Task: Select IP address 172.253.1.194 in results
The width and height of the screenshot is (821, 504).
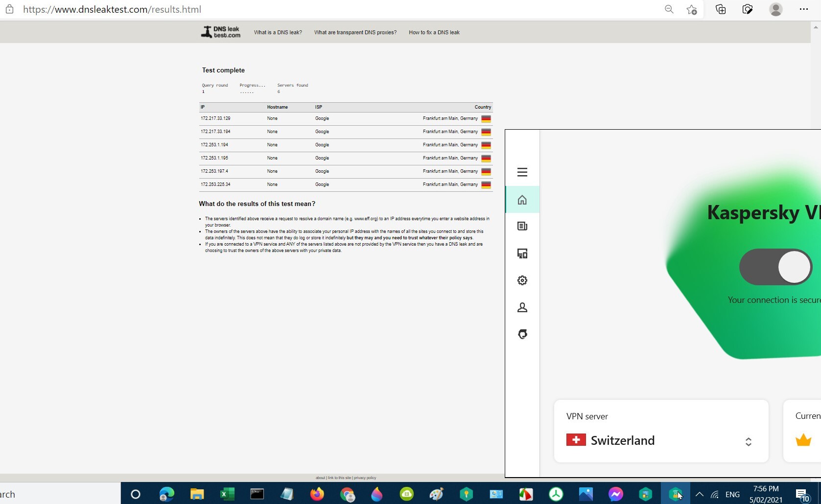Action: (214, 145)
